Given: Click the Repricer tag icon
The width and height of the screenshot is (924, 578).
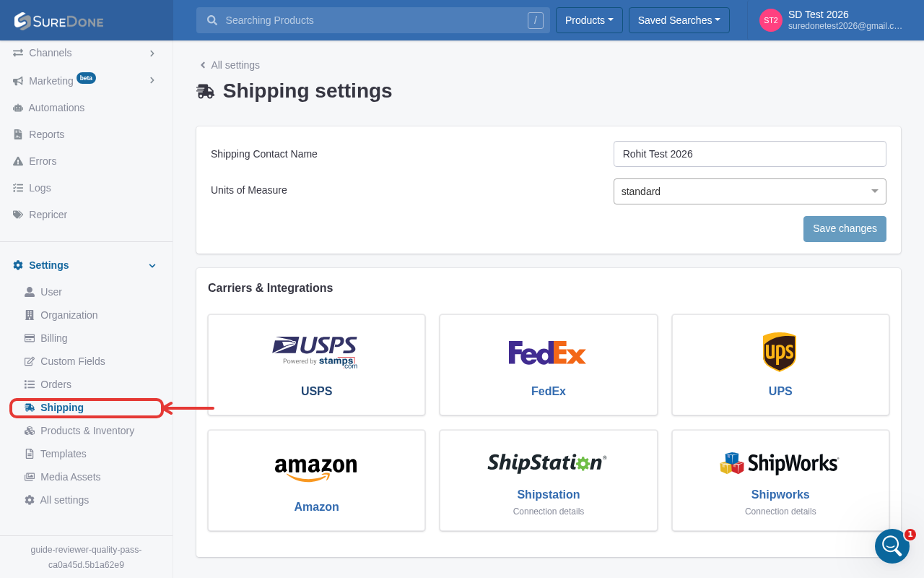Looking at the screenshot, I should click(x=18, y=215).
